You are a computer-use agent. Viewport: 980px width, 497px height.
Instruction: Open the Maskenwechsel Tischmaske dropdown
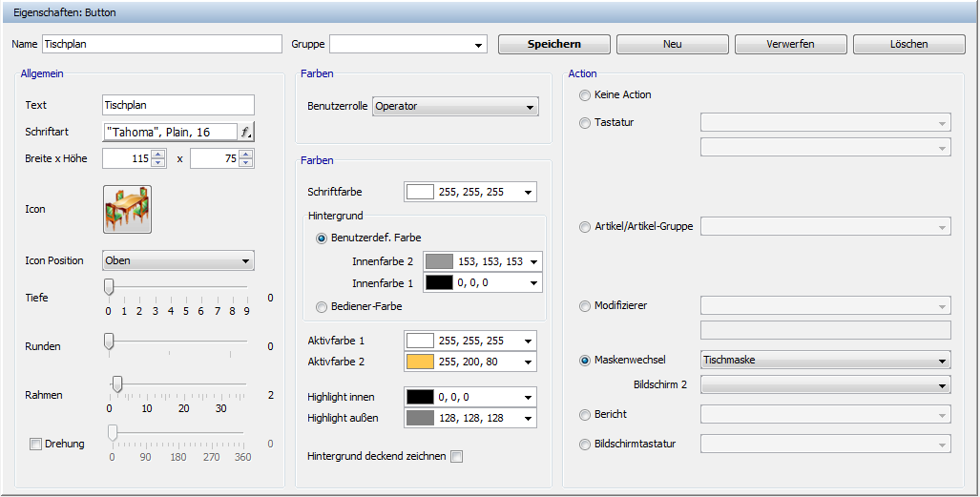point(824,360)
